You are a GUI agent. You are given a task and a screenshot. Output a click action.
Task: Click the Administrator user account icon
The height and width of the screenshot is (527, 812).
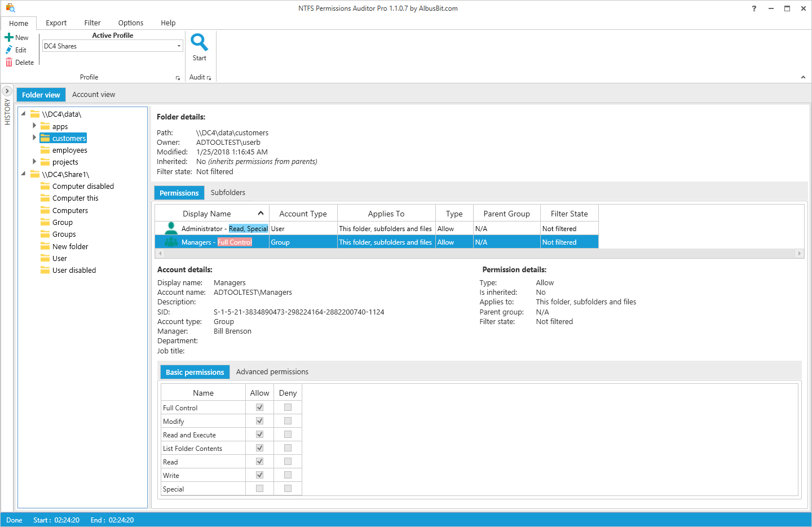pyautogui.click(x=170, y=228)
